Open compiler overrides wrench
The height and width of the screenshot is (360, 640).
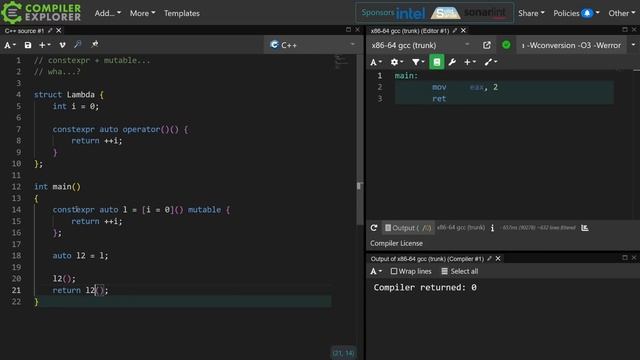[452, 62]
